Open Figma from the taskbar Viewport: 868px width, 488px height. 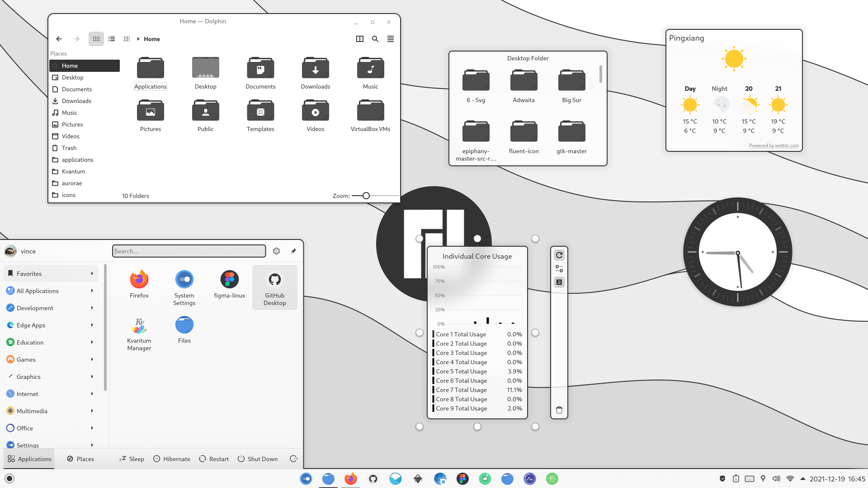click(462, 479)
